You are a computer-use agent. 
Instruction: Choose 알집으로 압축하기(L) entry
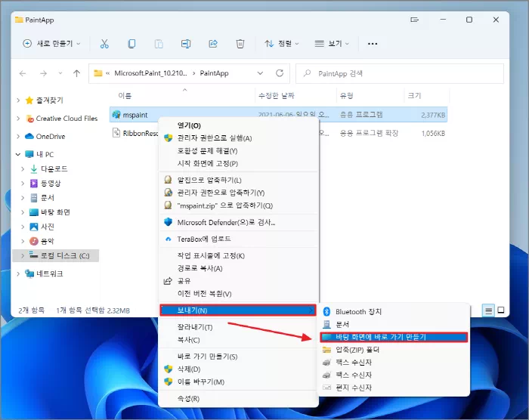pyautogui.click(x=239, y=180)
